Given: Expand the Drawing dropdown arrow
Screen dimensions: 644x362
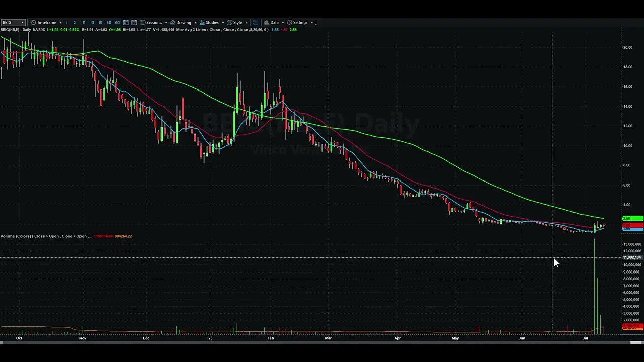Looking at the screenshot, I should point(195,23).
